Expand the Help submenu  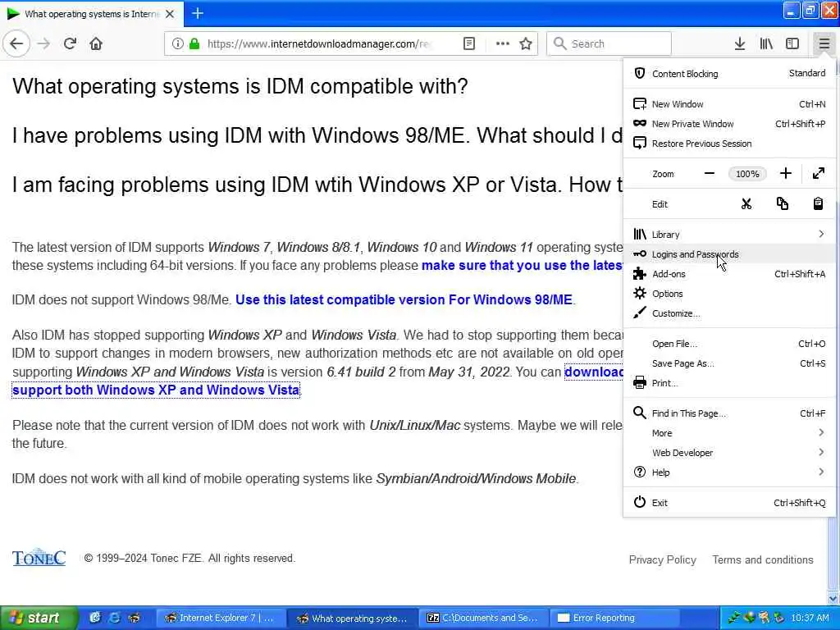[x=729, y=472]
